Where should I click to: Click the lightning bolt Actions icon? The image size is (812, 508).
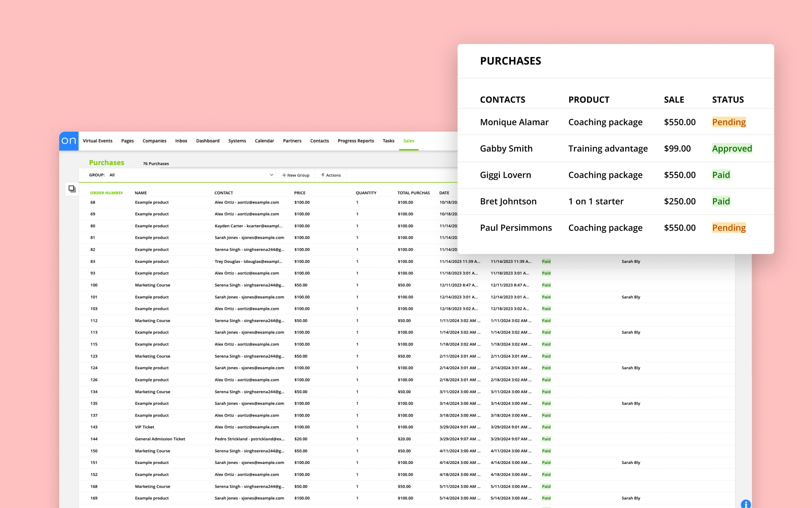click(323, 175)
